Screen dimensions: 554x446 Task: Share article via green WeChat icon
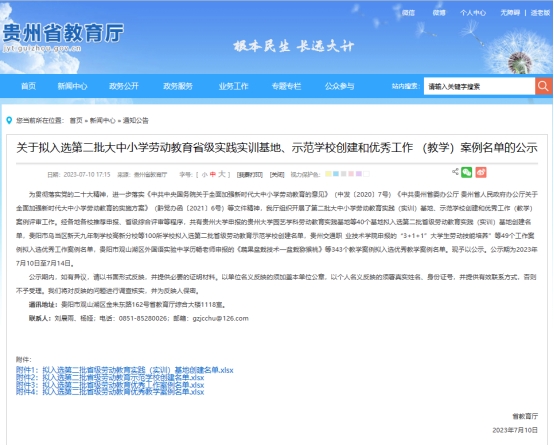pos(467,172)
